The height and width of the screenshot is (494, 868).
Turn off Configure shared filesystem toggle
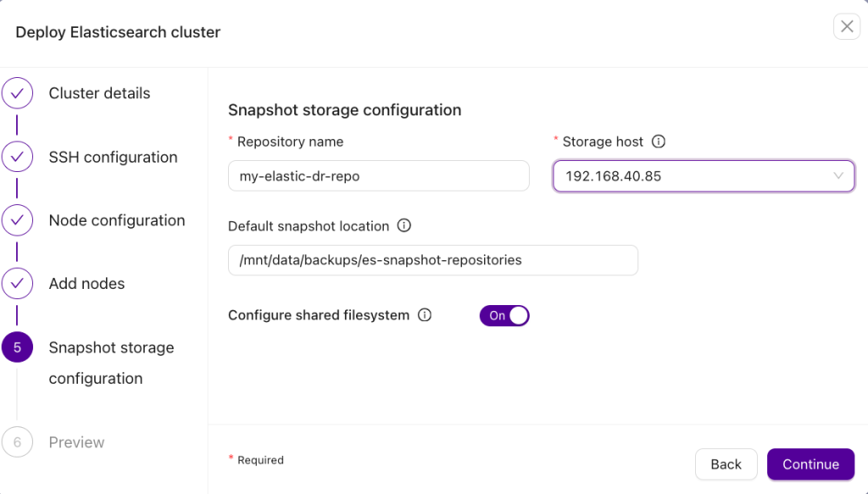tap(504, 315)
